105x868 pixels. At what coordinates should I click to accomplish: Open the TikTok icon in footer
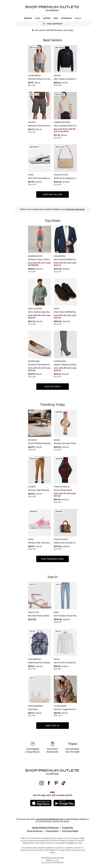coord(63,783)
